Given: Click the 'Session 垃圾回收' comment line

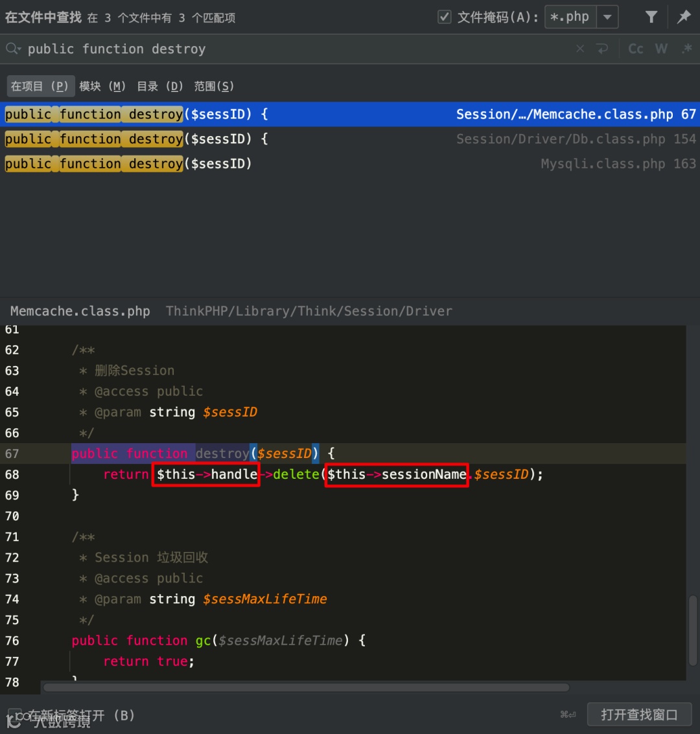Looking at the screenshot, I should [x=151, y=557].
